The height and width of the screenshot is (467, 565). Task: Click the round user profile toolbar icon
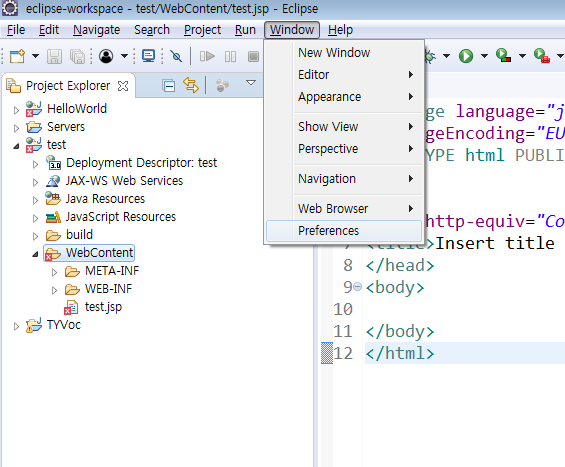[106, 56]
